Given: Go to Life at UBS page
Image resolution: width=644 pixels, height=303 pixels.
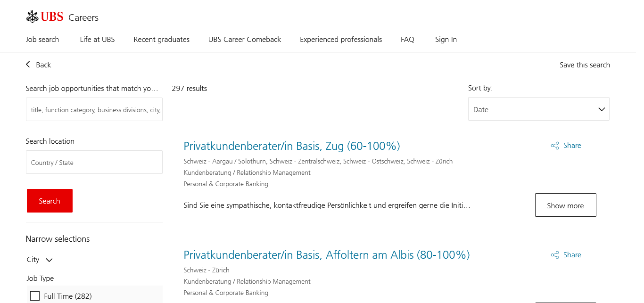Looking at the screenshot, I should tap(97, 40).
